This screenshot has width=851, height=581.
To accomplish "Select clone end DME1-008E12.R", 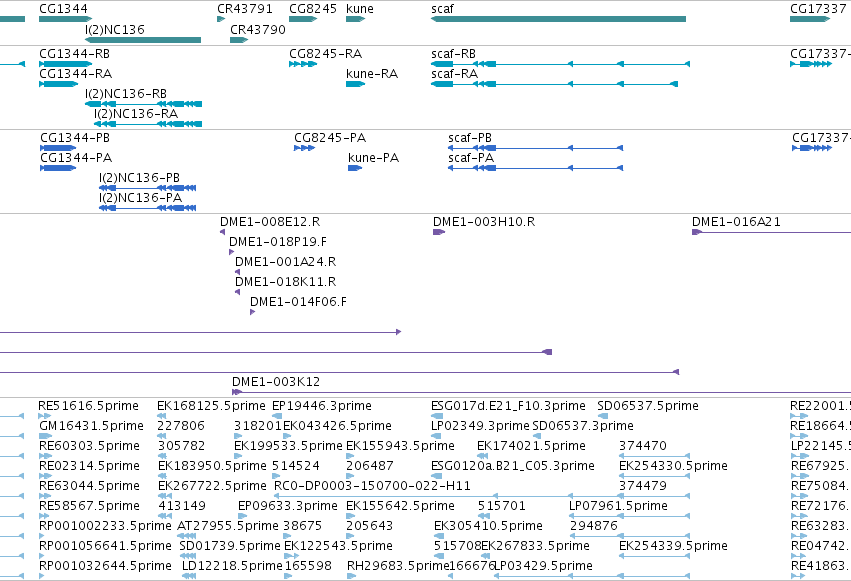I will tap(223, 232).
